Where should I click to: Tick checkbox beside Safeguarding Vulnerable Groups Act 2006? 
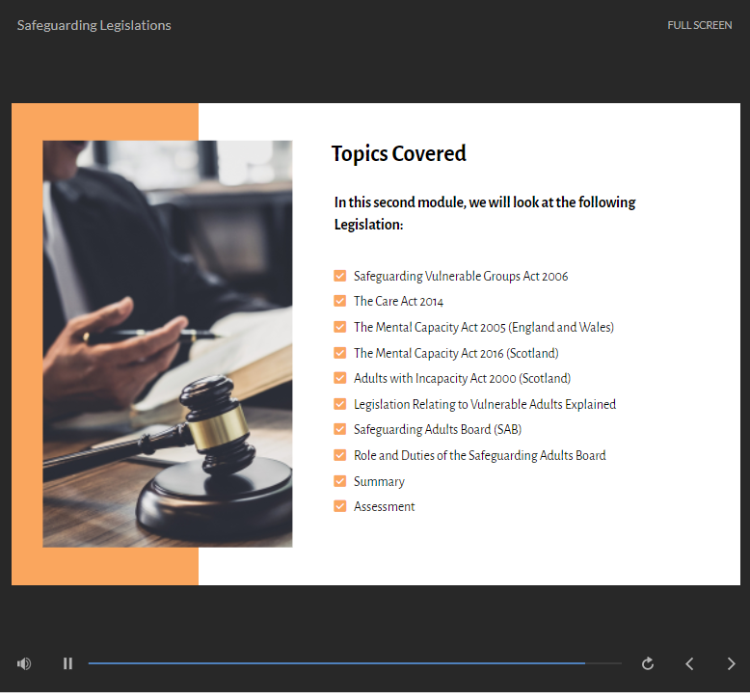click(339, 276)
